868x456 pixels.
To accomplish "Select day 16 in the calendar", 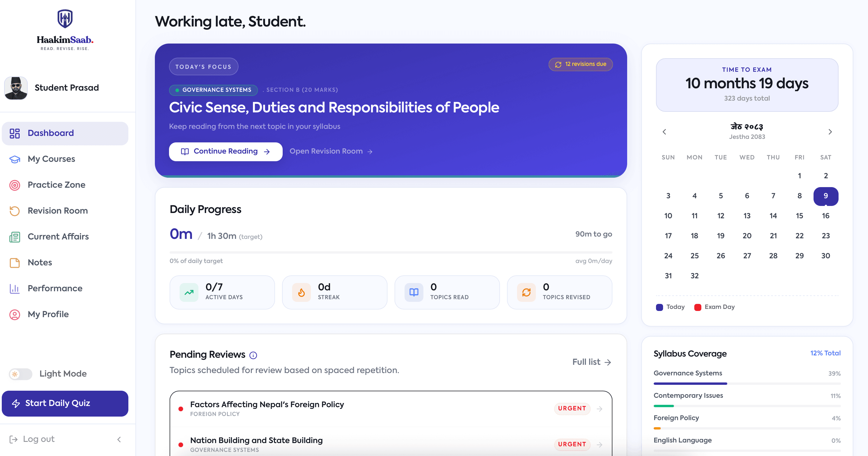I will (x=826, y=216).
